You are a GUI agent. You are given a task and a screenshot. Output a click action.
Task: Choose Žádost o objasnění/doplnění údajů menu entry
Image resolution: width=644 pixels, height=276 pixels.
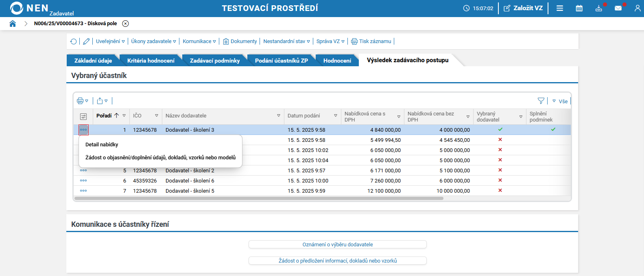[x=160, y=158]
